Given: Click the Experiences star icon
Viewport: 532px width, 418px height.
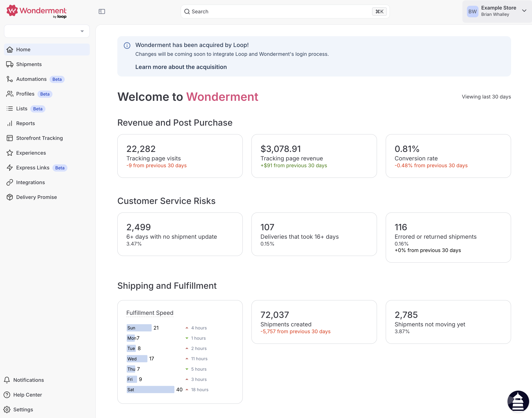Looking at the screenshot, I should pos(10,153).
